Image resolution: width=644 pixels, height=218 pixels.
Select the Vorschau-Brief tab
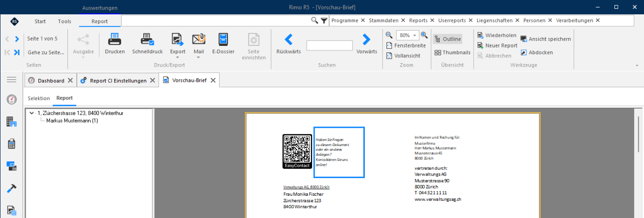pos(189,80)
